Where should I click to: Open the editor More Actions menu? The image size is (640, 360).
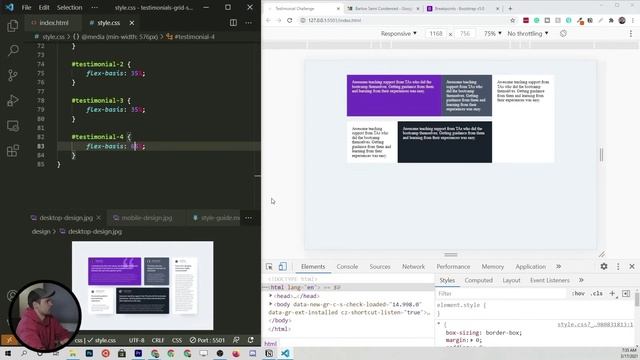(x=249, y=23)
